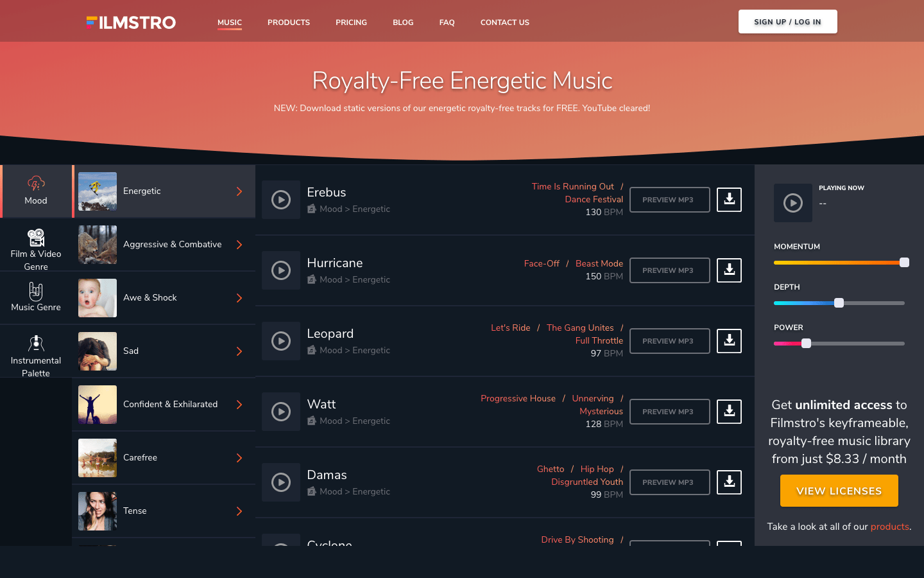Click the Aggressive & Combative wolves thumbnail
This screenshot has height=578, width=924.
(98, 245)
